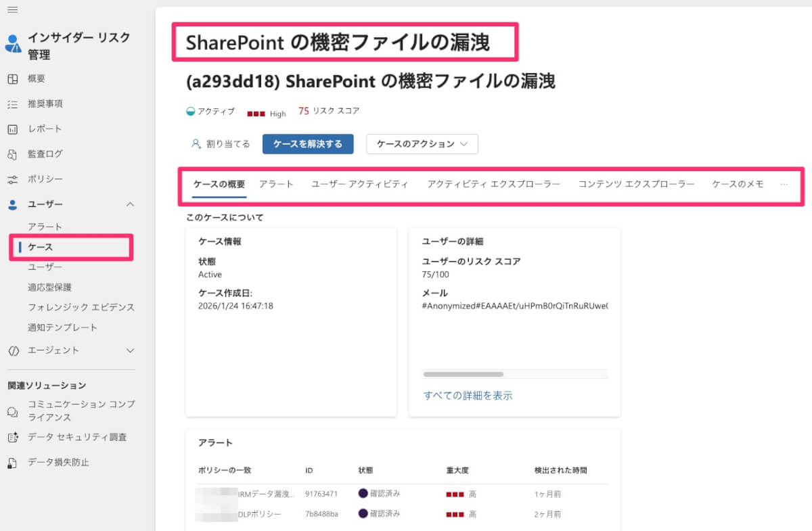Click the 割り当てる button
The width and height of the screenshot is (812, 531).
221,144
